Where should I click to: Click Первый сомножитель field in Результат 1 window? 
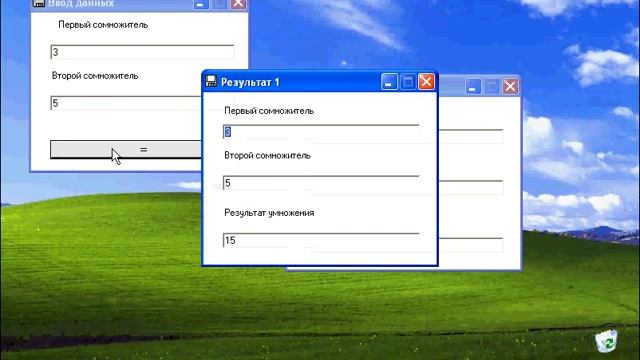[321, 132]
